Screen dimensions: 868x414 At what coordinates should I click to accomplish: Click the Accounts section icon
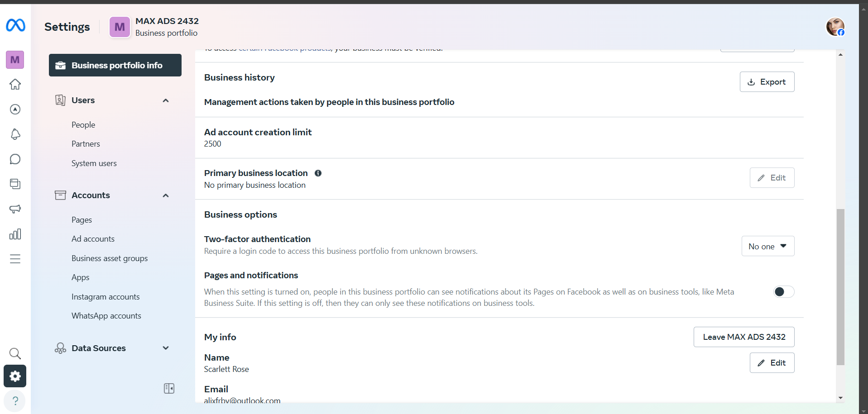point(60,195)
